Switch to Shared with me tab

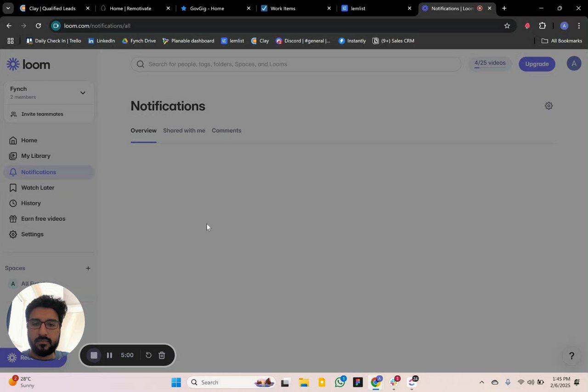click(x=184, y=131)
